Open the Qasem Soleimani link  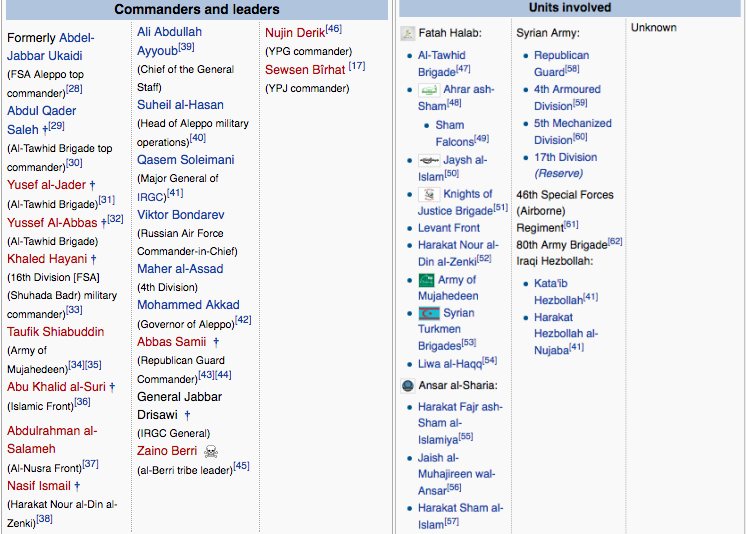(186, 160)
